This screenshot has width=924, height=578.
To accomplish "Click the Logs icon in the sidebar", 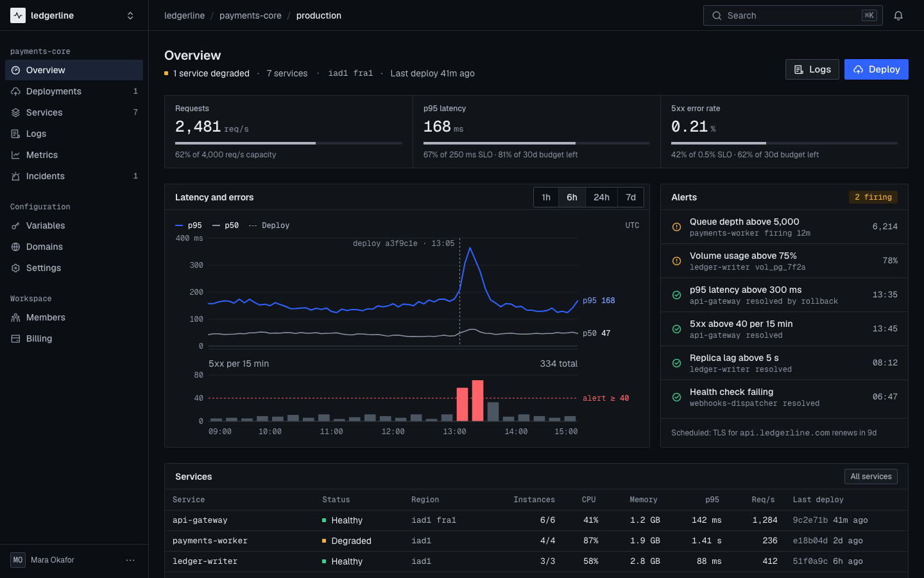I will tap(15, 134).
